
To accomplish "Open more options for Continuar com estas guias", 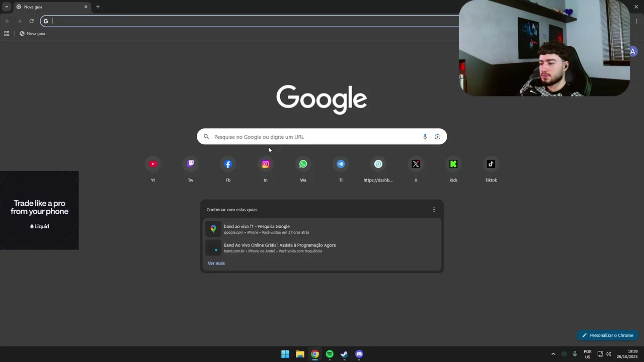I will pyautogui.click(x=434, y=210).
